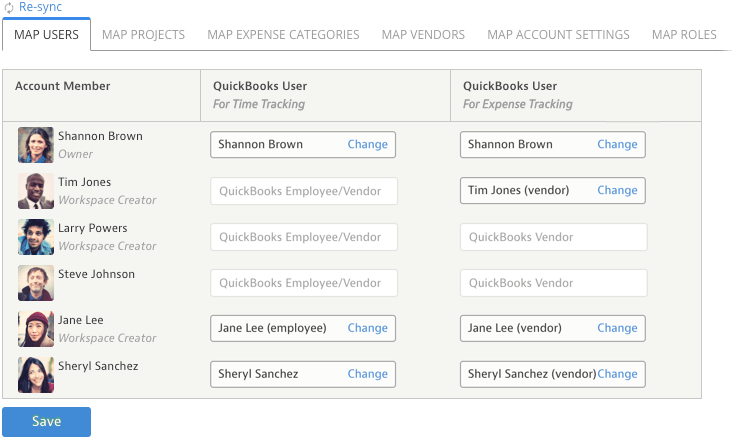Save the user mappings
This screenshot has height=441, width=739.
[x=46, y=422]
